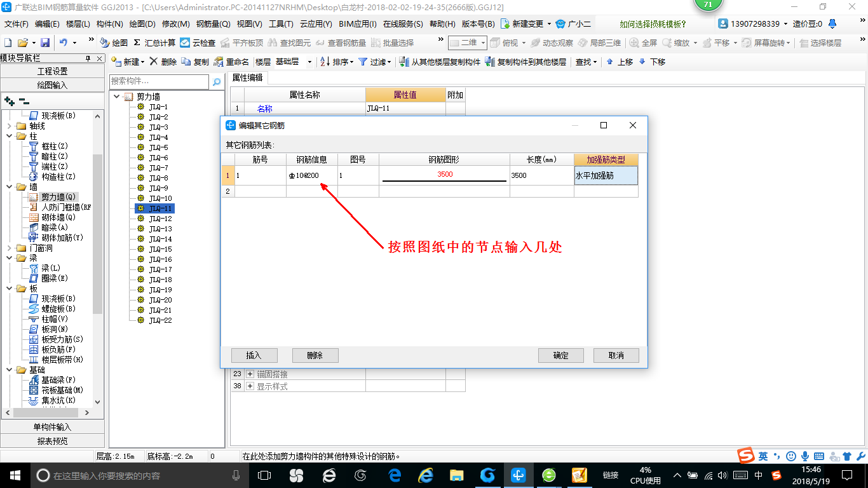This screenshot has height=488, width=868.
Task: Open the 绘图 drawing tool
Action: (114, 43)
